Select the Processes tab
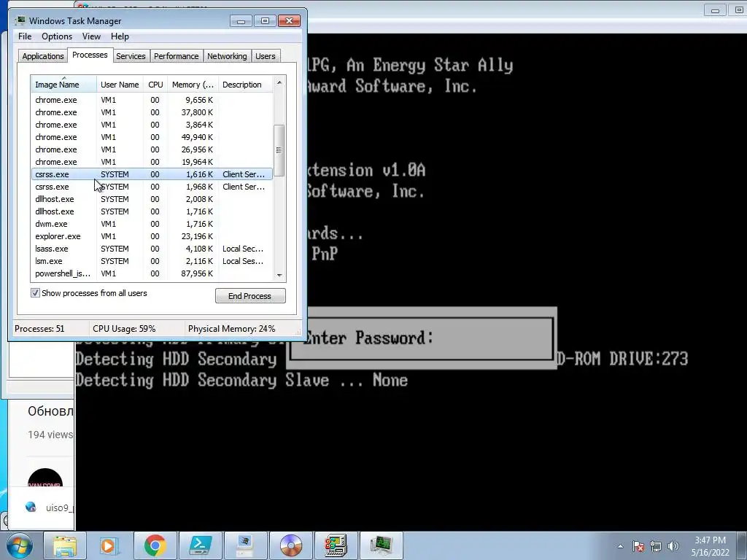 tap(90, 55)
